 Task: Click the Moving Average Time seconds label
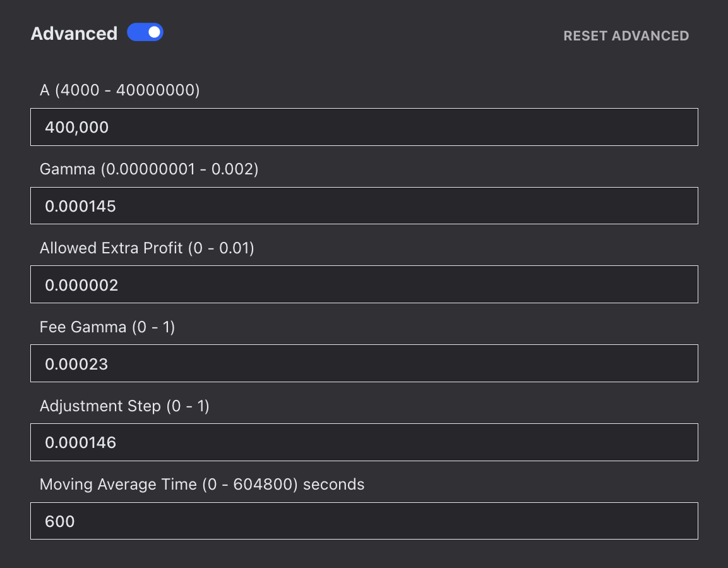click(x=202, y=485)
